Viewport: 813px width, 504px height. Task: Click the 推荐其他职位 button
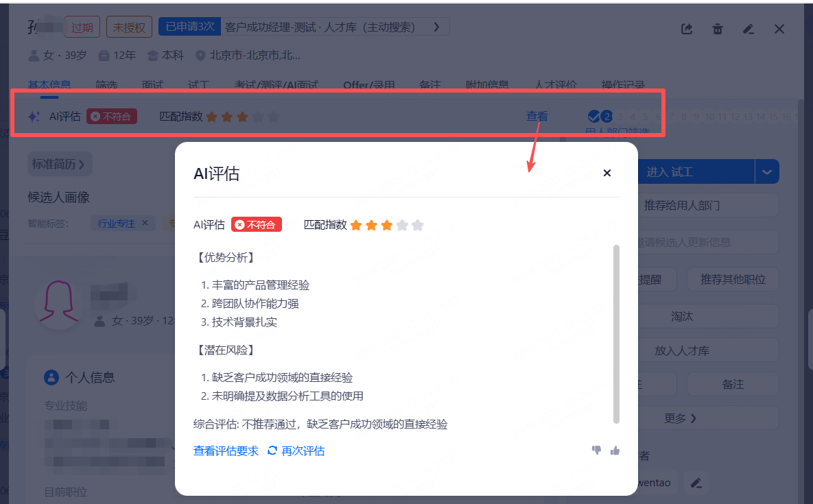733,280
